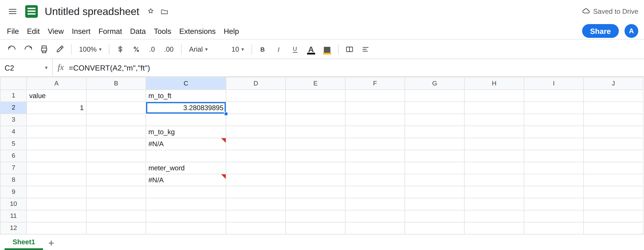The height and width of the screenshot is (250, 644).
Task: Click the Saved to Drive cloud icon
Action: pos(586,11)
